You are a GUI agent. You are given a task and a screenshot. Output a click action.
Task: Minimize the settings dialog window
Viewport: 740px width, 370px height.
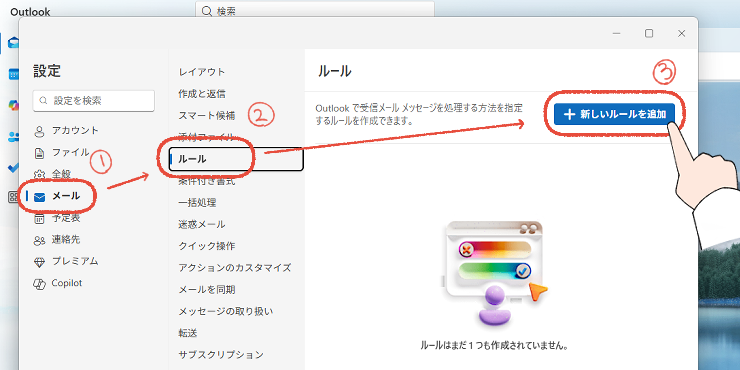tap(617, 34)
